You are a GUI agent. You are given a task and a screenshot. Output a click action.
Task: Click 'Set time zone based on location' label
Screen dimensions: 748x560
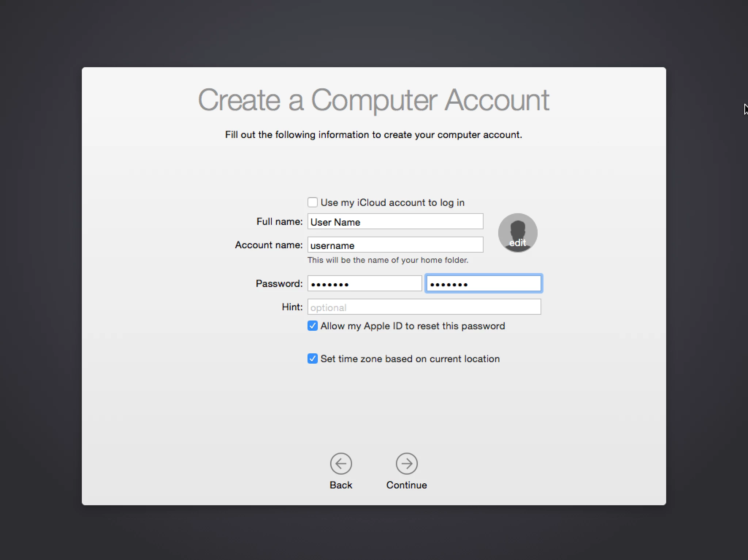[410, 359]
